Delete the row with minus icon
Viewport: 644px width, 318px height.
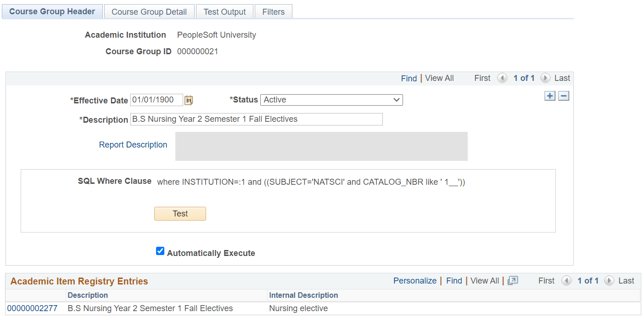pyautogui.click(x=564, y=96)
